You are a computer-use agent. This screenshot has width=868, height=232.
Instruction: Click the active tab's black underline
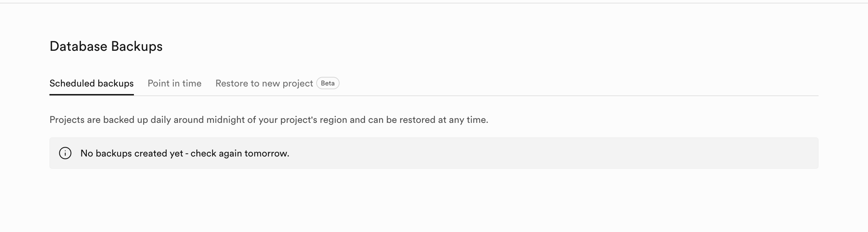[91, 94]
